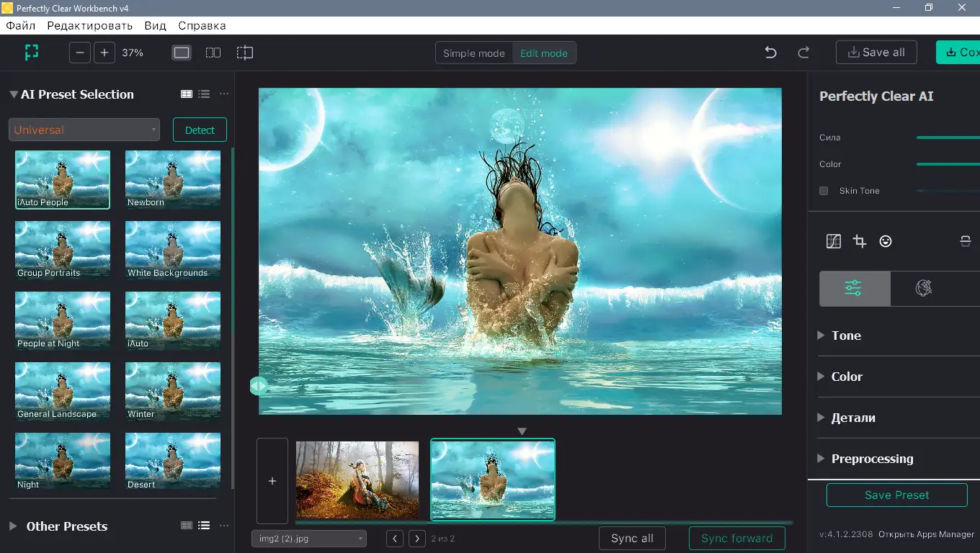
Task: Click the Sync all button
Action: 632,538
